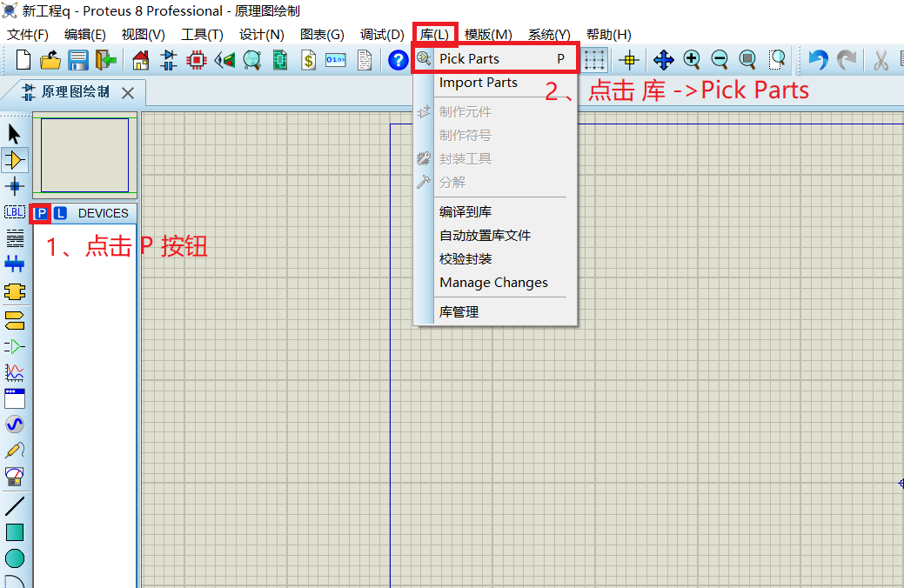Open Schematic Capture toolbar icon
This screenshot has width=904, height=588.
click(x=168, y=59)
